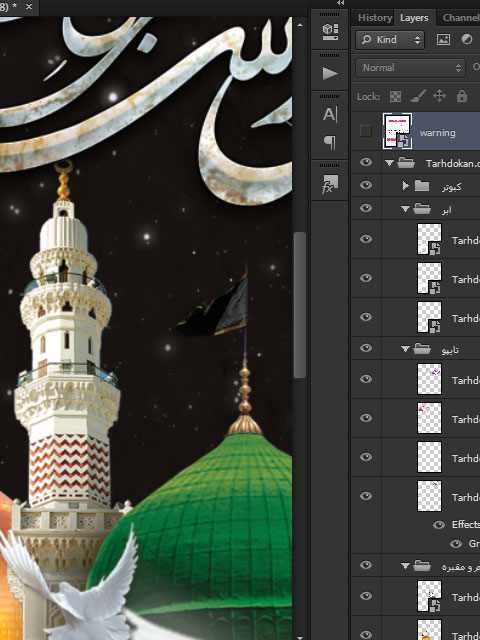Viewport: 480px width, 640px height.
Task: Select the Layers tab
Action: pos(414,18)
